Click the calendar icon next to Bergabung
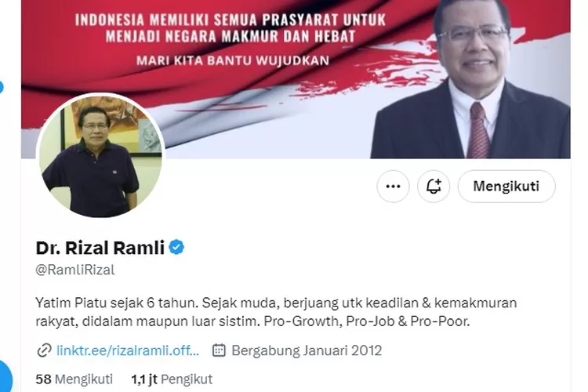 pos(219,350)
